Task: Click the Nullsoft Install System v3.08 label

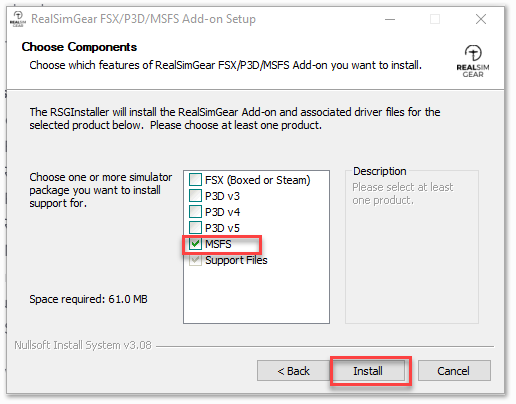Action: (x=83, y=345)
